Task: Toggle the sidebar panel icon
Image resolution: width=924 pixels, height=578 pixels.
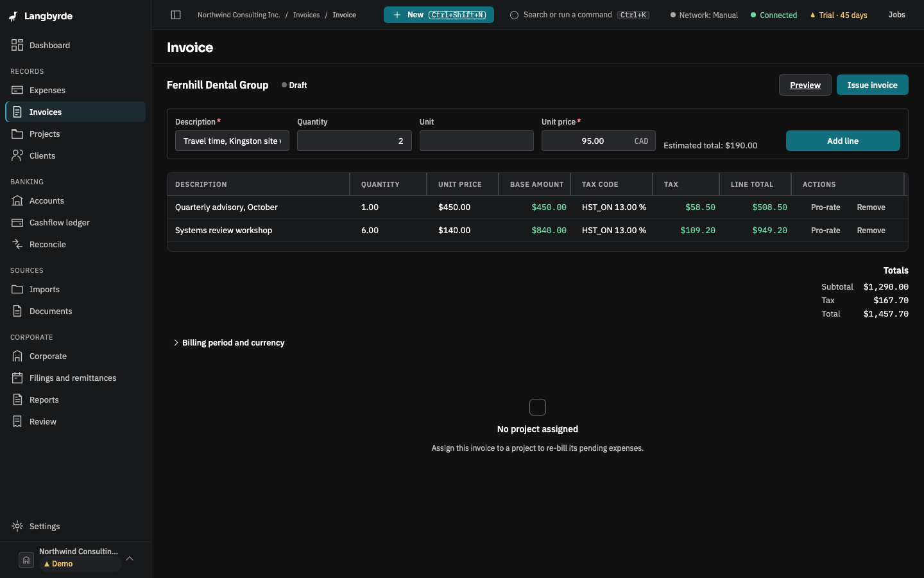Action: tap(176, 15)
